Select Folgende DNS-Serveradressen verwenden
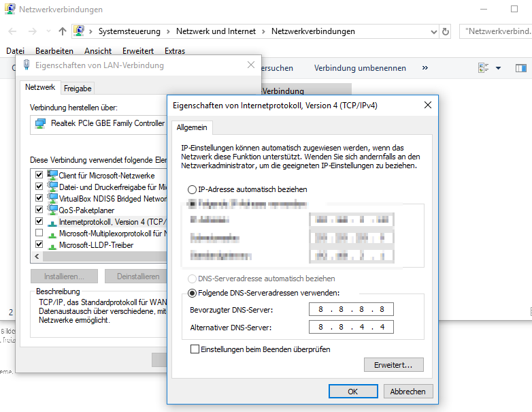The height and width of the screenshot is (412, 532). 192,293
